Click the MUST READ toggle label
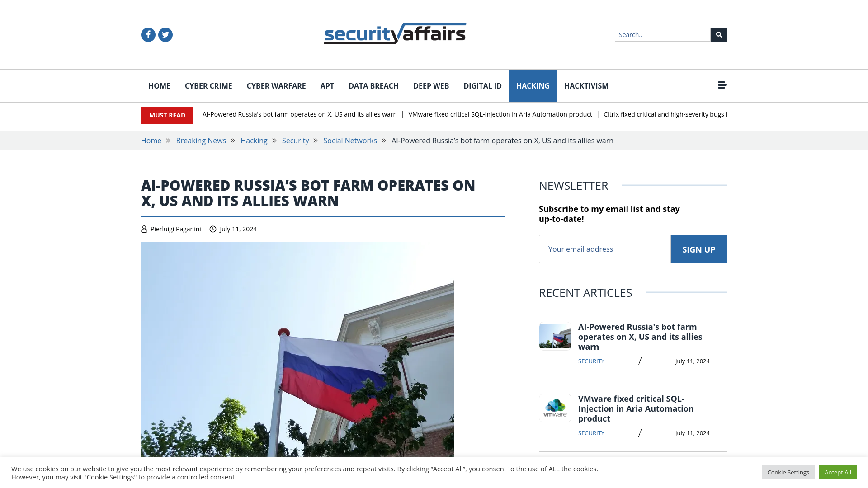The image size is (868, 488). coord(168,115)
